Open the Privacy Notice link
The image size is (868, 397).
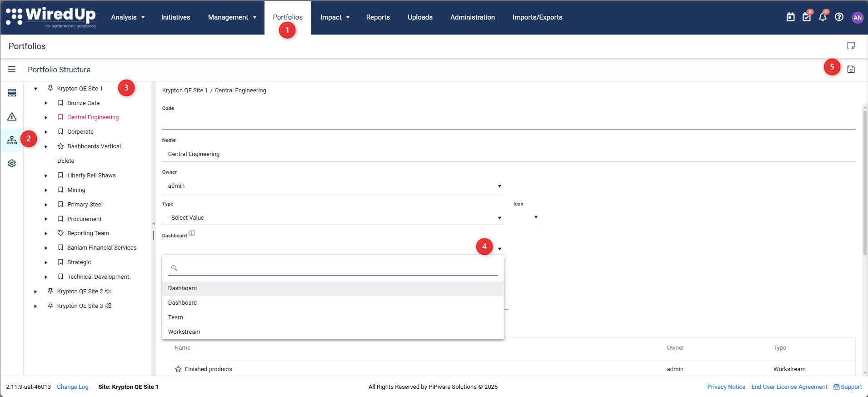click(726, 387)
